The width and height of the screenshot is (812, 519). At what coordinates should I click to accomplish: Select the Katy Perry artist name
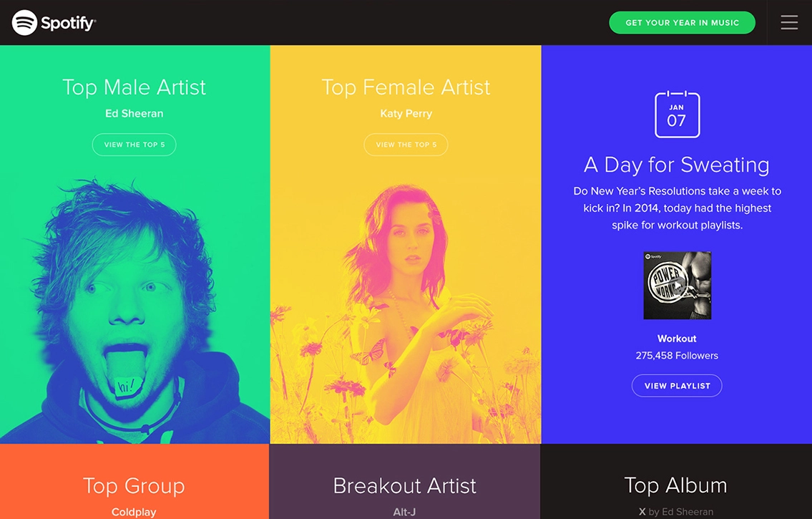coord(406,114)
